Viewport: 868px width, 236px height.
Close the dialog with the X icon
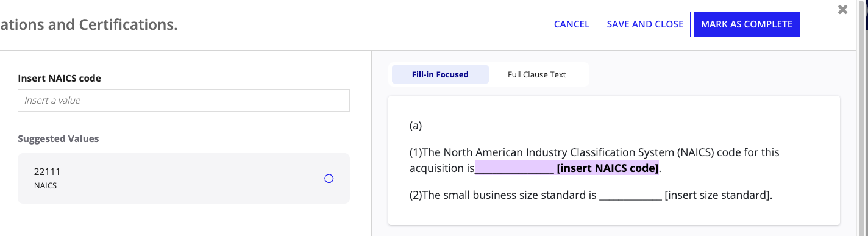(843, 10)
